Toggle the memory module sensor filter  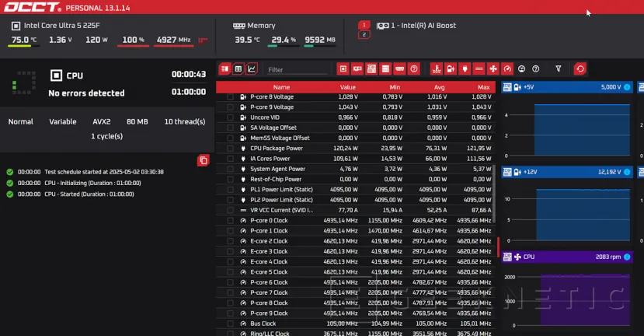399,69
